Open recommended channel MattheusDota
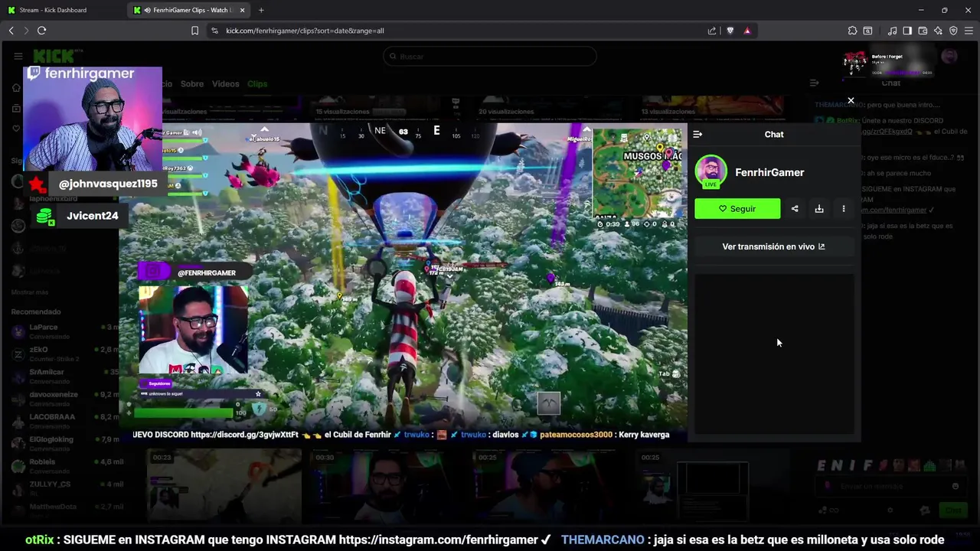This screenshot has height=551, width=980. tap(66, 510)
